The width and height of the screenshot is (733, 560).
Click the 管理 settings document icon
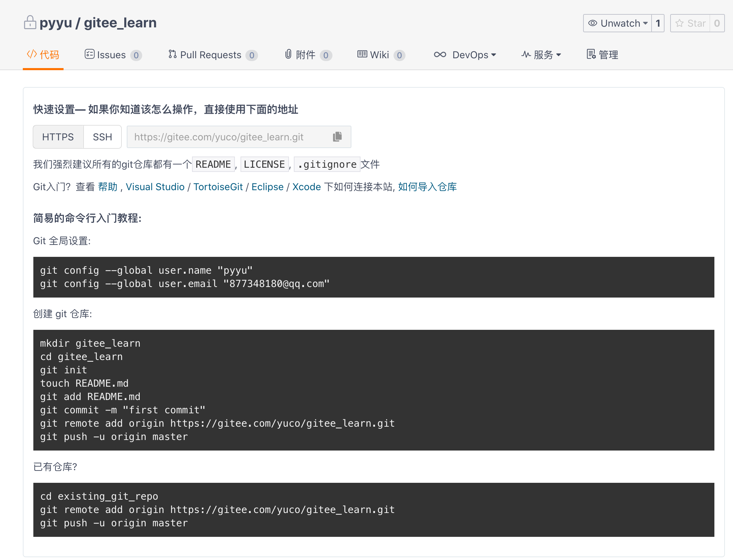click(x=591, y=54)
